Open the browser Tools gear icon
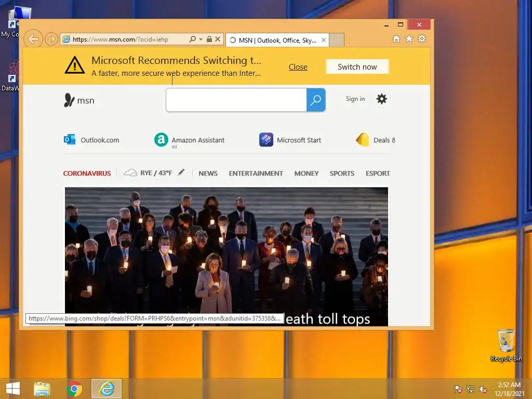The height and width of the screenshot is (399, 532). coord(422,38)
